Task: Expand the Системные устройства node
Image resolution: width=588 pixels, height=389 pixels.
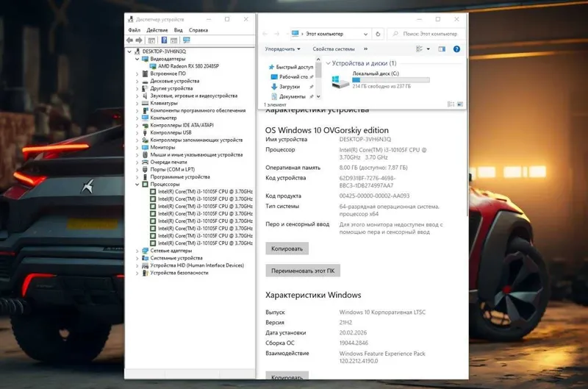Action: click(x=137, y=258)
